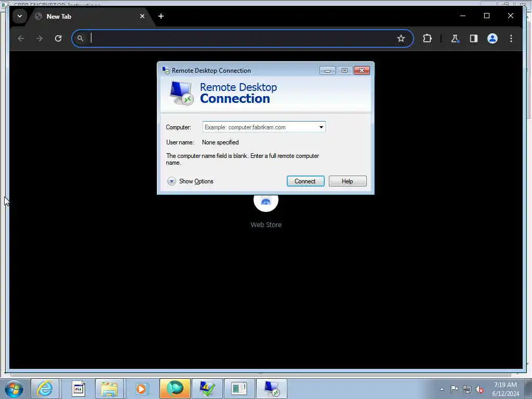Open Chrome Labs flask icon
Viewport: 532px width, 399px height.
click(x=455, y=38)
